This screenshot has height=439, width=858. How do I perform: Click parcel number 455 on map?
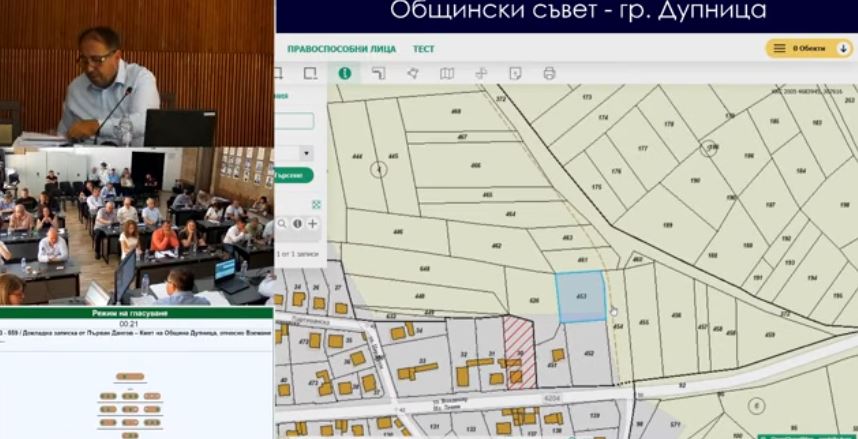(x=644, y=322)
